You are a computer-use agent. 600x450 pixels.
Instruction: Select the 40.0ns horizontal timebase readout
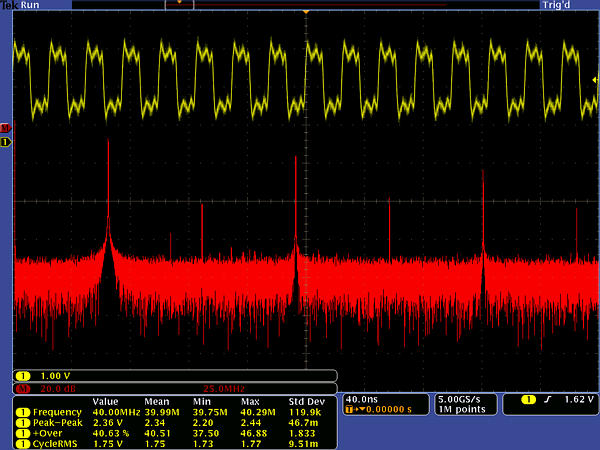click(x=362, y=398)
